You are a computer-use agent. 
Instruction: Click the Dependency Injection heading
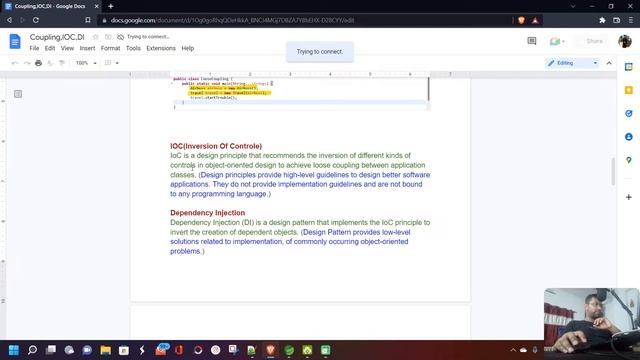(x=207, y=213)
